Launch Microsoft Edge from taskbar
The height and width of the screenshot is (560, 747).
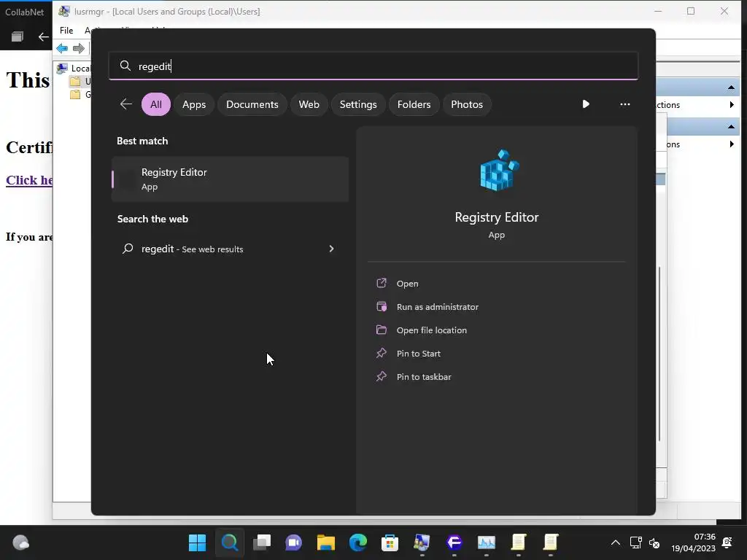pyautogui.click(x=357, y=542)
